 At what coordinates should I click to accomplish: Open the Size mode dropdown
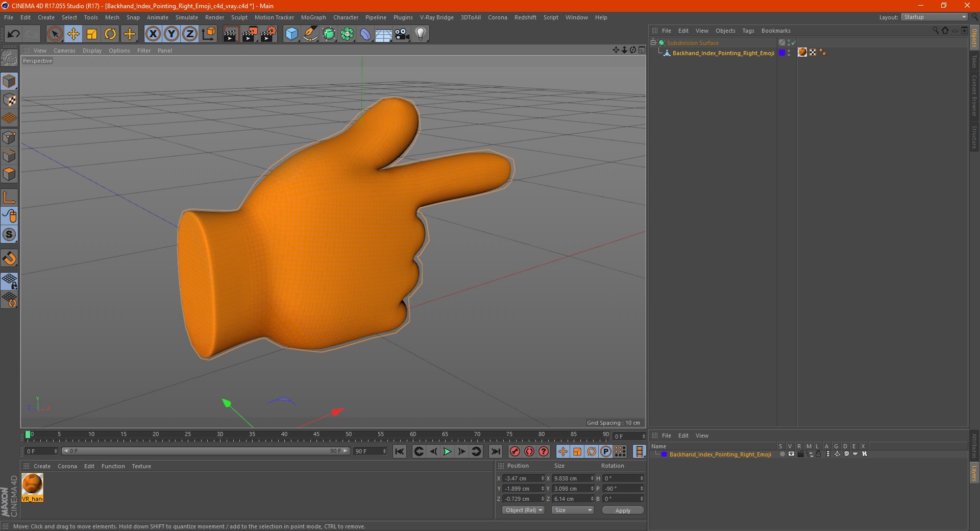(x=573, y=510)
